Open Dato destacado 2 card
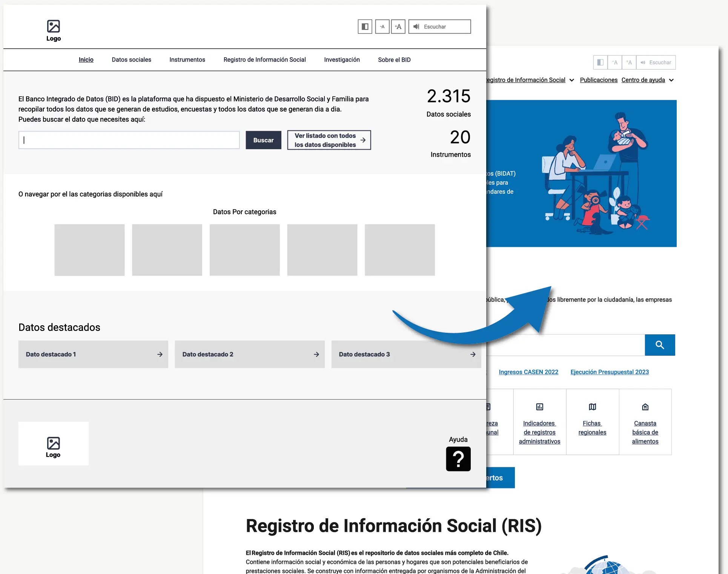 250,354
